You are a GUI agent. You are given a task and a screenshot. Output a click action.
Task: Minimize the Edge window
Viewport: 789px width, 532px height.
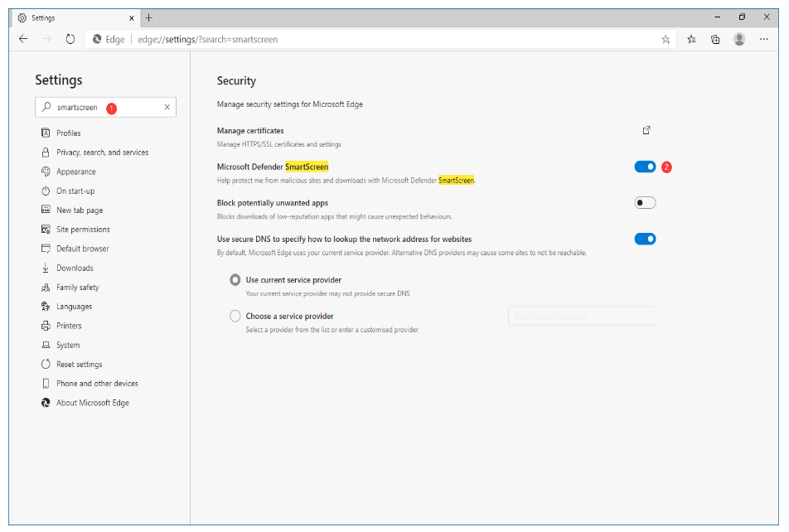717,17
